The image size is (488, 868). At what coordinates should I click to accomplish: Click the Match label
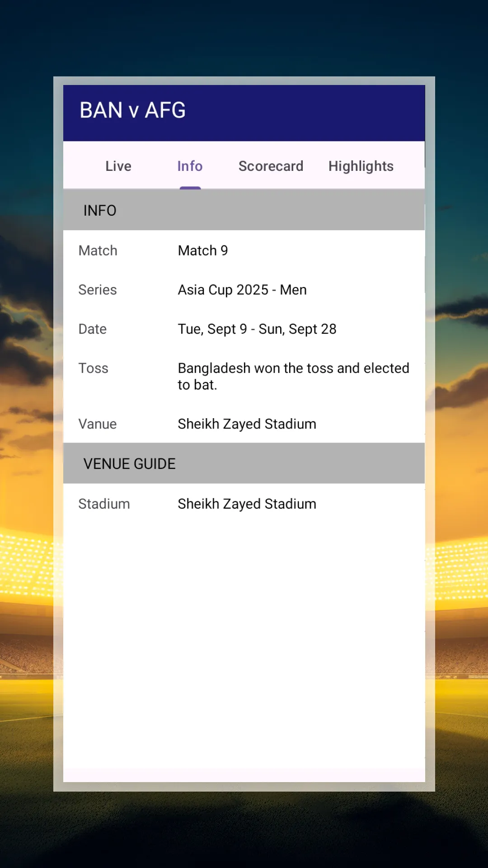click(x=98, y=250)
